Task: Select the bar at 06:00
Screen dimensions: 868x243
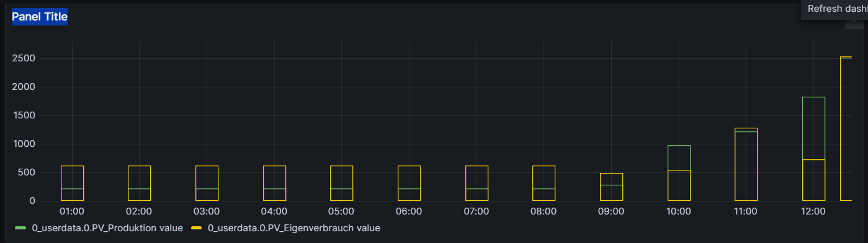Action: 409,183
